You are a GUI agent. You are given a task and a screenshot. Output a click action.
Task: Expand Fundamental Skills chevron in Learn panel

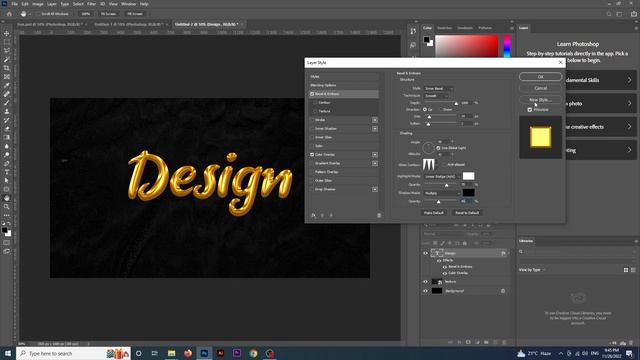[629, 80]
